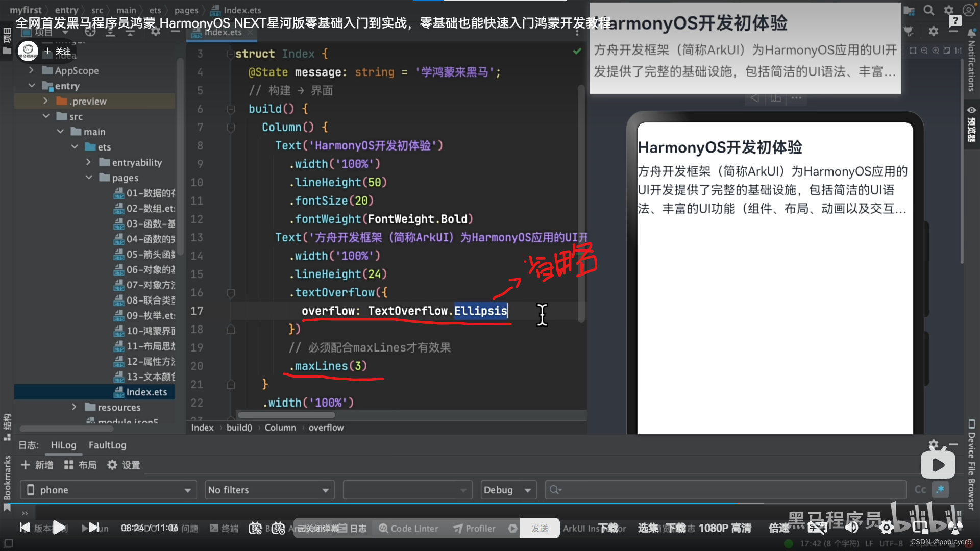This screenshot has height=551, width=980.
Task: Select the HiLog tab
Action: (63, 445)
